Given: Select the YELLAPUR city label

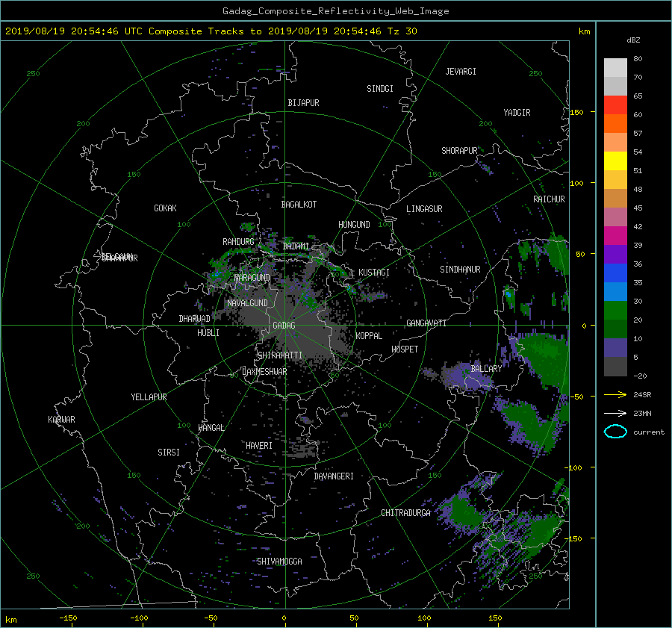Looking at the screenshot, I should pos(149,397).
